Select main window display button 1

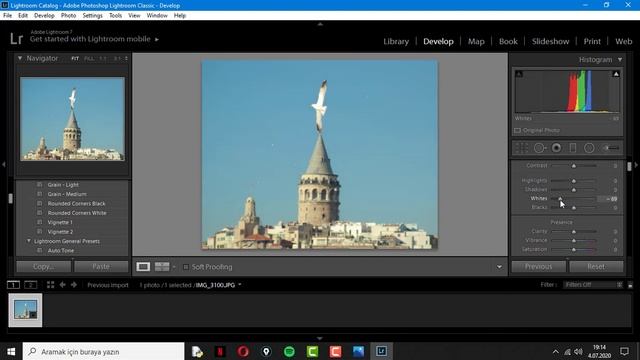[x=13, y=285]
